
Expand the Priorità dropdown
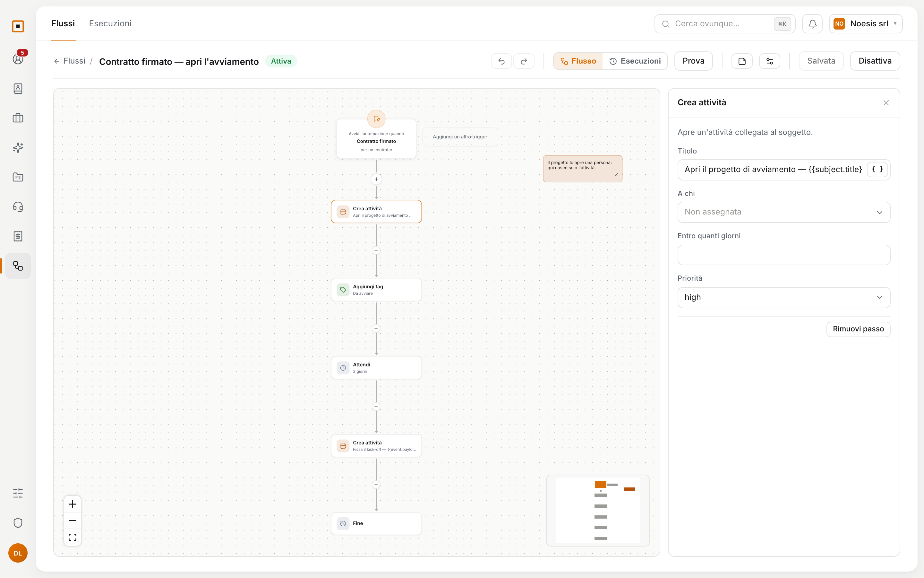tap(783, 297)
